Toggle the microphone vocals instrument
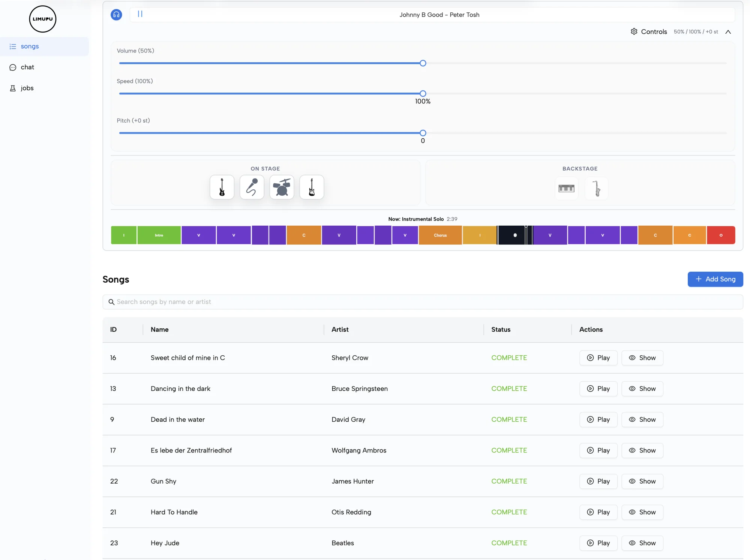Screen dimensions: 750x560 tap(252, 187)
